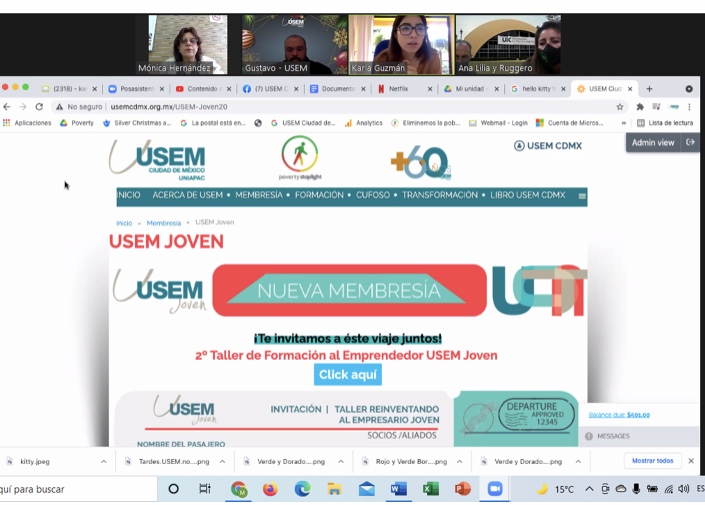The height and width of the screenshot is (505, 705).
Task: Open the Poverty Drive bookmark
Action: point(77,123)
